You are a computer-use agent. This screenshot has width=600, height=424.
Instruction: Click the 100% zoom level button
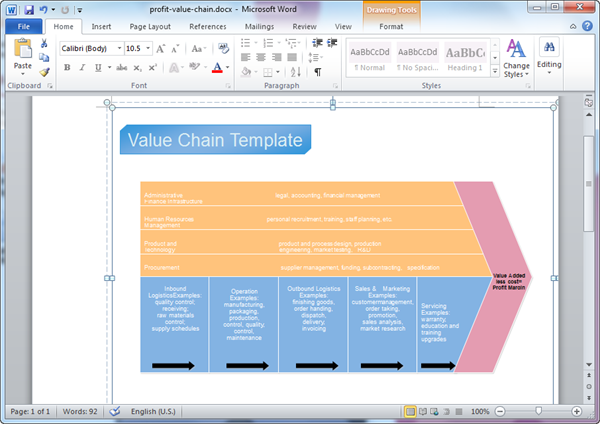(480, 412)
